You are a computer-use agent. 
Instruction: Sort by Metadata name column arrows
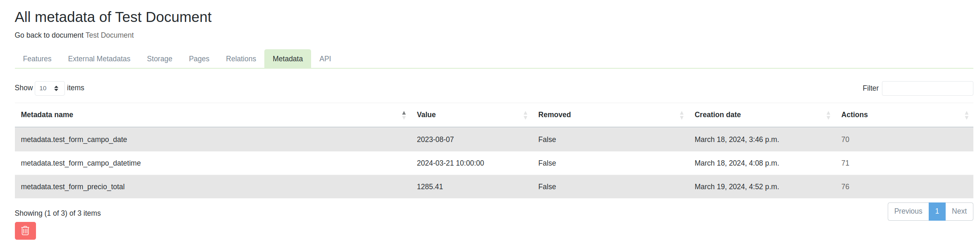(404, 115)
